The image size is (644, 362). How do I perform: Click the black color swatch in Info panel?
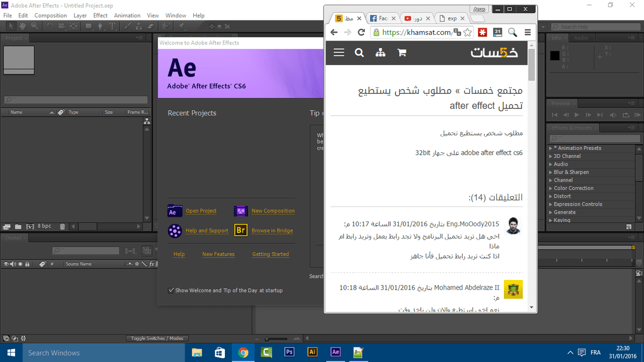[555, 56]
